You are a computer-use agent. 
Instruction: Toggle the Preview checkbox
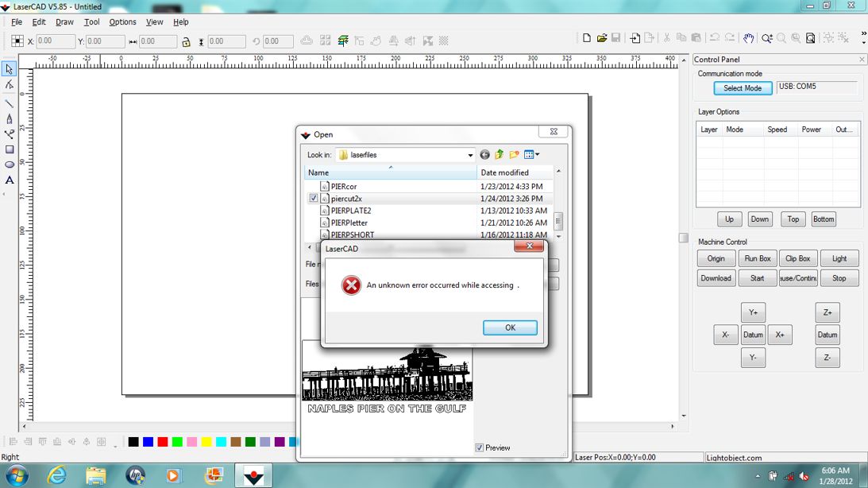(x=479, y=448)
